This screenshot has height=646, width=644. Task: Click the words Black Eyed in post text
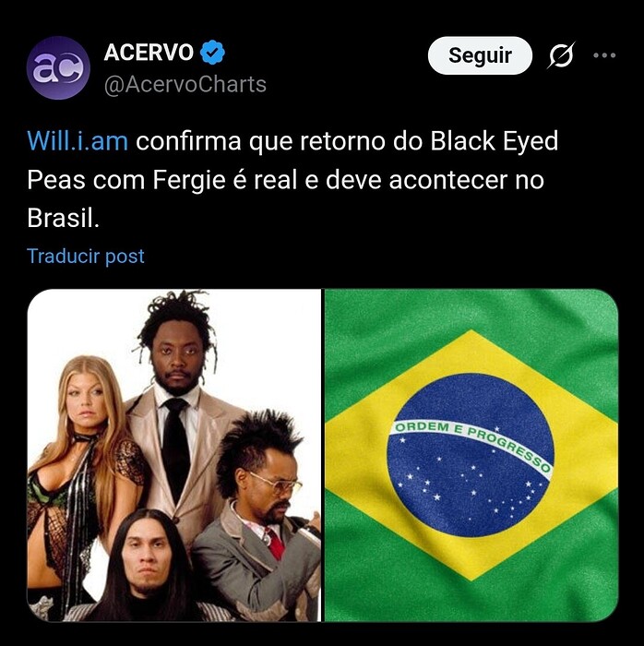495,141
